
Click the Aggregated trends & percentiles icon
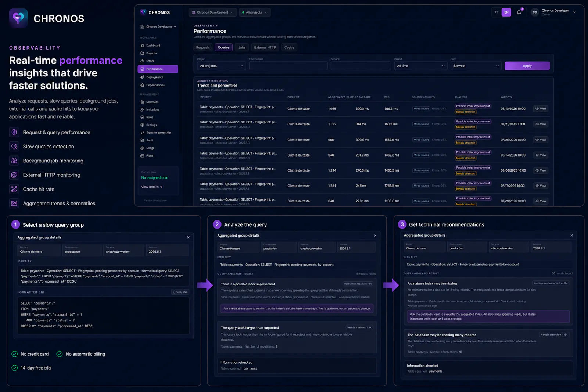pos(14,204)
